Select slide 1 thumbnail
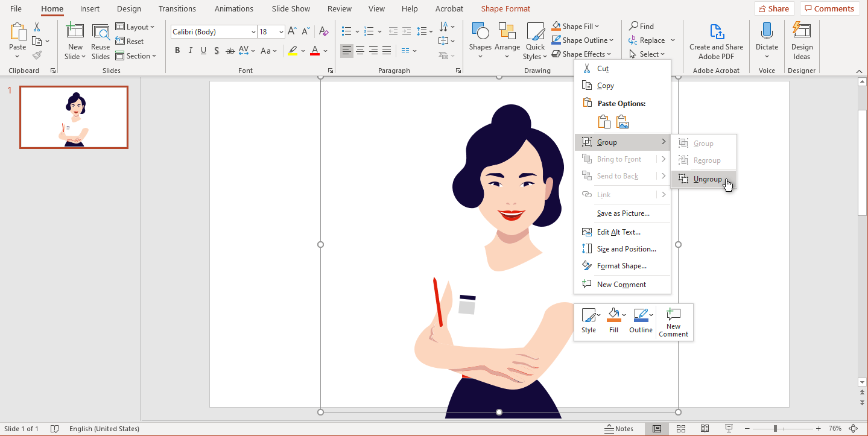 74,117
